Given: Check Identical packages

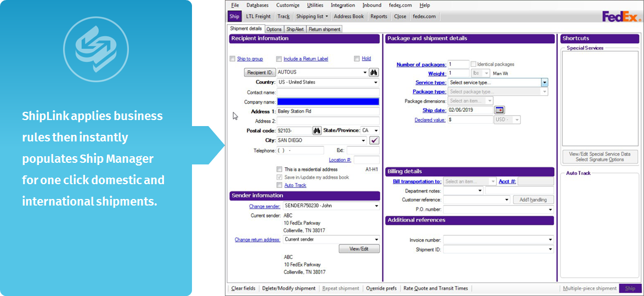Looking at the screenshot, I should click(473, 64).
